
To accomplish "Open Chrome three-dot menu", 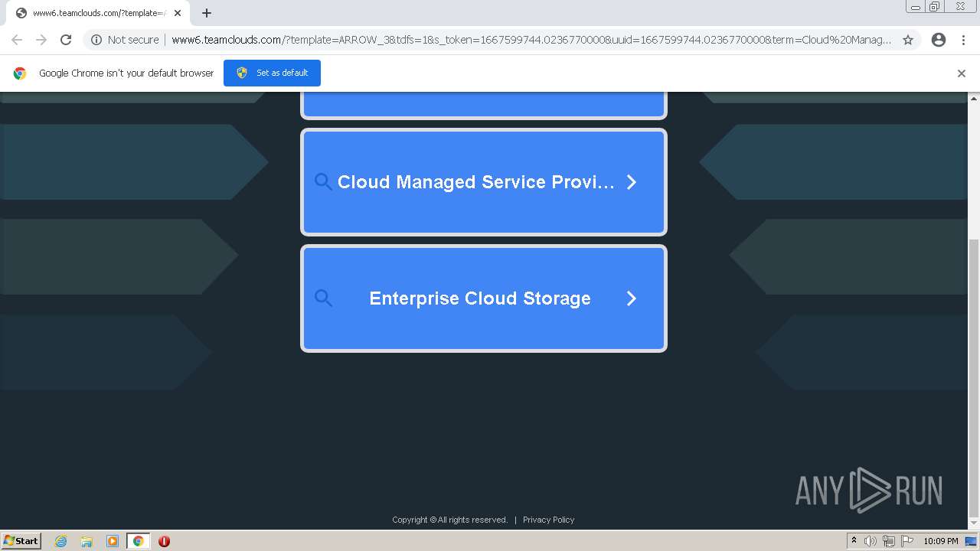I will tap(963, 40).
